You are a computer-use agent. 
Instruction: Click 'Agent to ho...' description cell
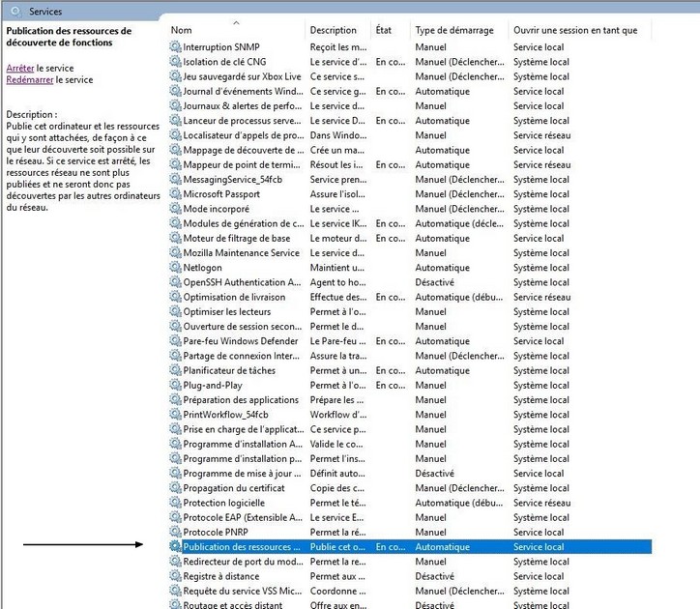pos(338,282)
